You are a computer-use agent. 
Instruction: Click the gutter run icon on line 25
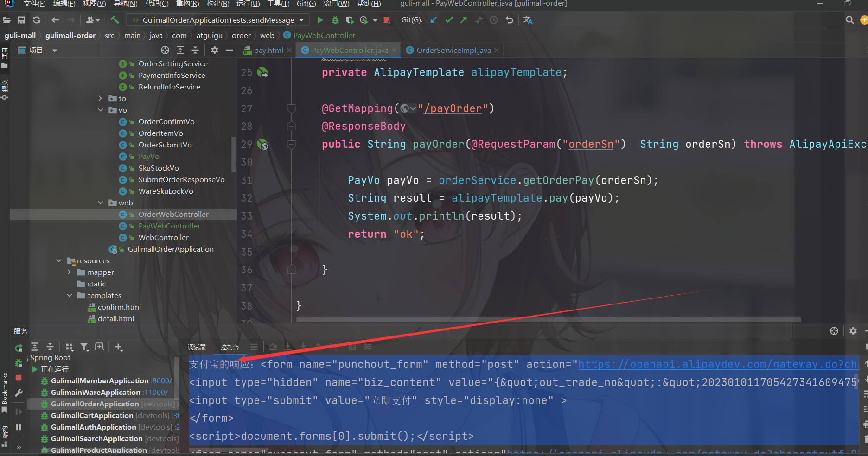tap(262, 72)
